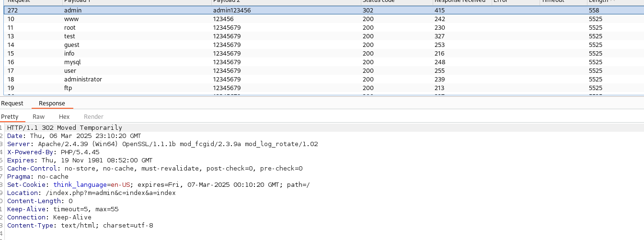Select the info payload result row
644x240 pixels.
[69, 54]
